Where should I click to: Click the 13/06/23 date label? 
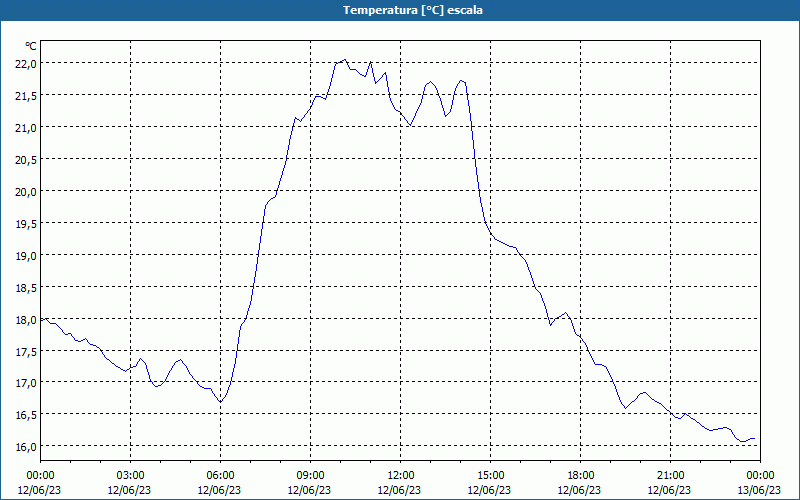coord(759,490)
